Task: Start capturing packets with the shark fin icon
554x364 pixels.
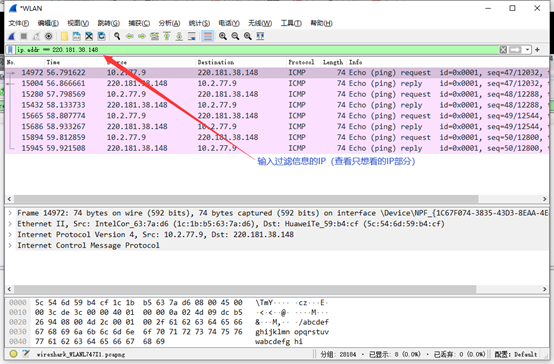Action: coord(12,36)
